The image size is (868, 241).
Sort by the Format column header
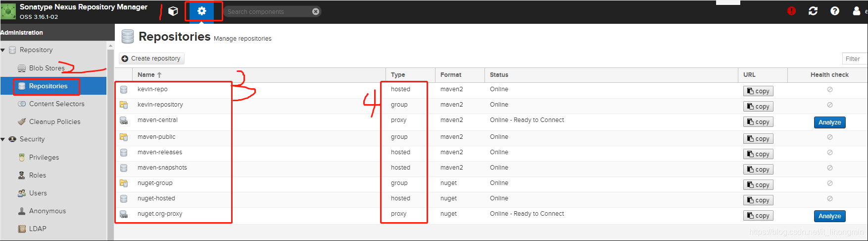pos(460,75)
